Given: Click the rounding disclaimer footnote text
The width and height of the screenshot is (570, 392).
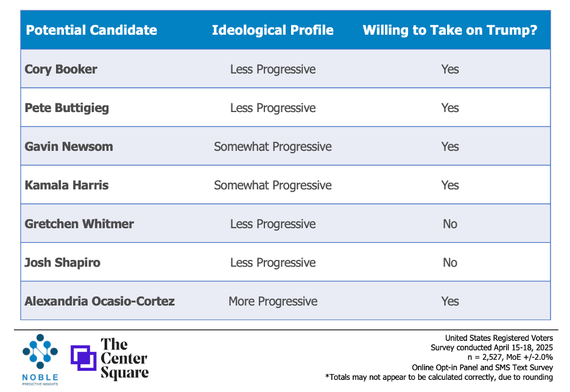Looking at the screenshot, I should click(439, 377).
